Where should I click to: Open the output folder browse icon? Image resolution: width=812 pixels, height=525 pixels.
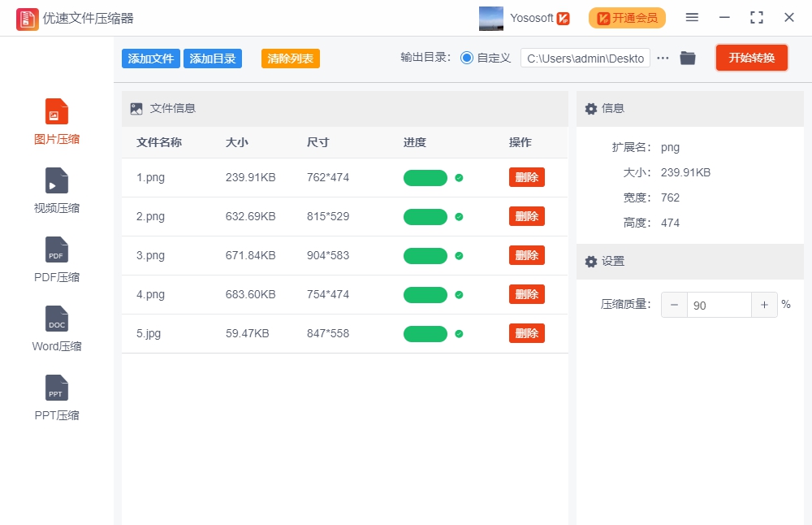687,58
